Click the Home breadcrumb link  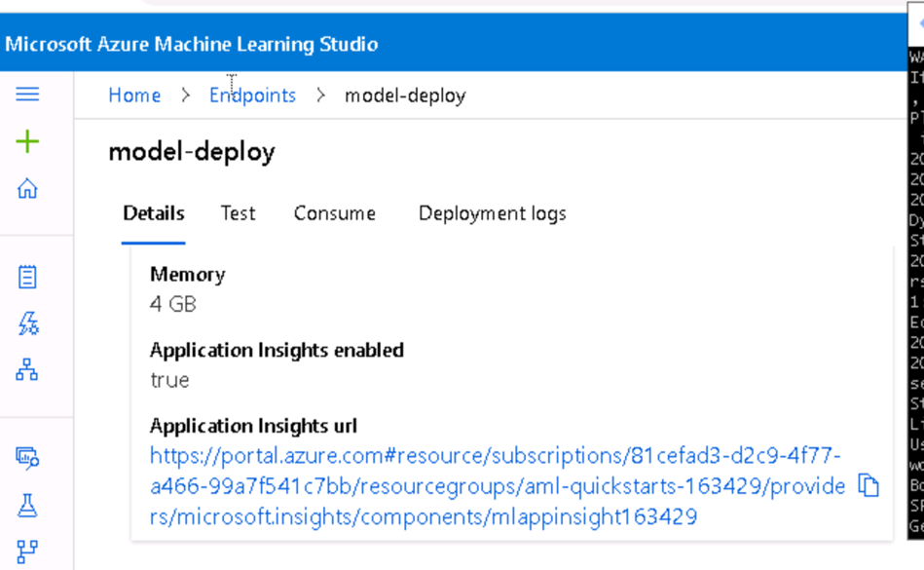pos(134,95)
